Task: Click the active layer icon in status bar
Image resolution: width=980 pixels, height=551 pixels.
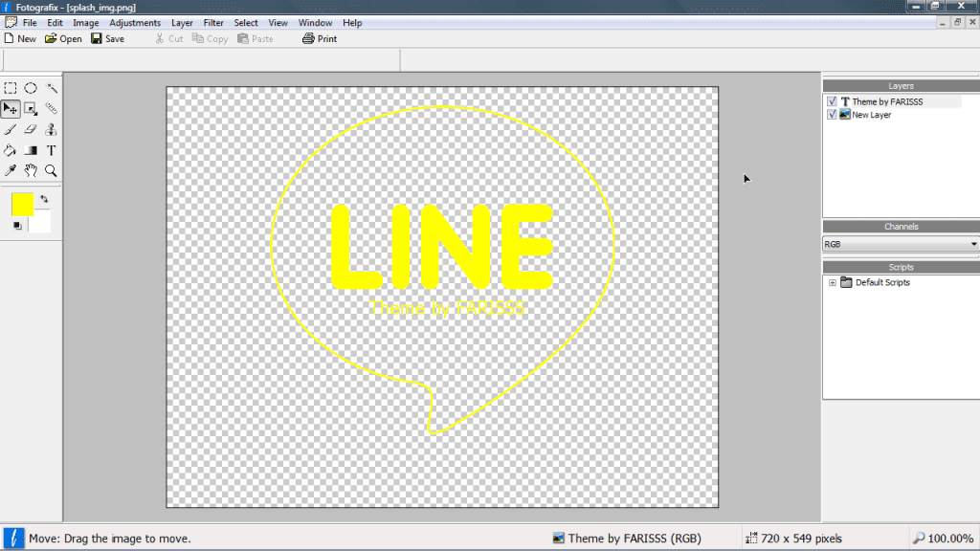Action: [x=558, y=538]
